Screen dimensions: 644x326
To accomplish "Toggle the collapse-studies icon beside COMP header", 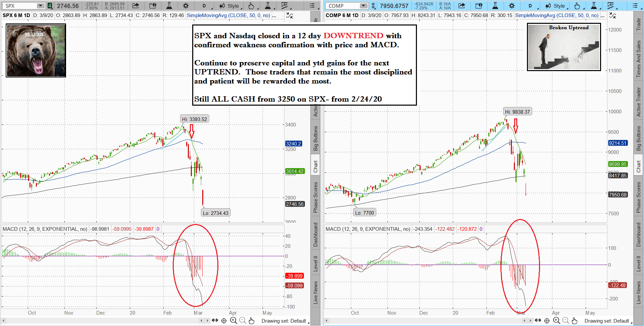I will coord(612,15).
